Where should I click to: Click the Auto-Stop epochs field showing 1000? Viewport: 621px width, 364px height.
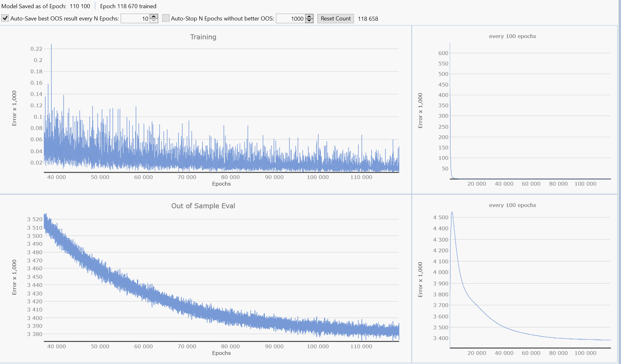(290, 19)
